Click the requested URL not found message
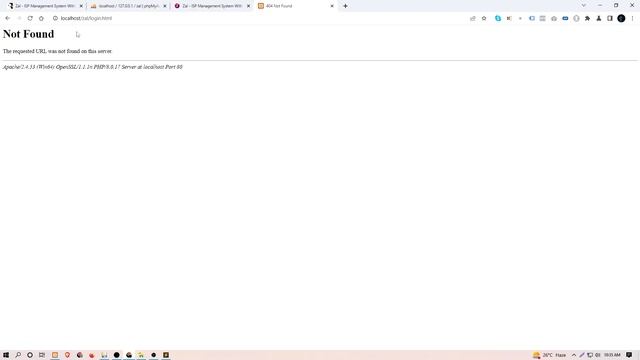 tap(57, 51)
